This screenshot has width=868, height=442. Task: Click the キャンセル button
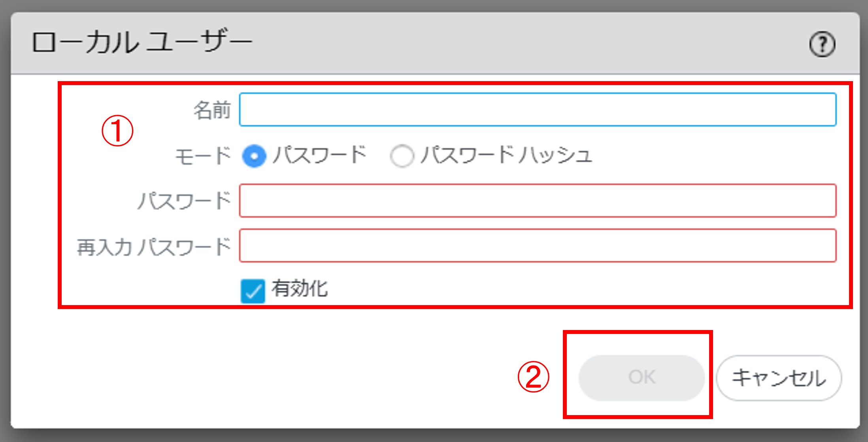tap(779, 378)
